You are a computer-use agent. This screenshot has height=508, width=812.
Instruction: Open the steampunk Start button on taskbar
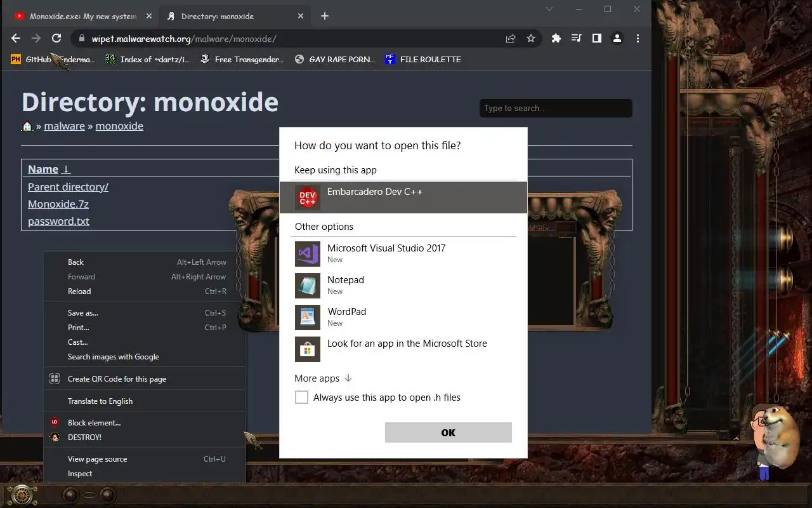pos(22,495)
